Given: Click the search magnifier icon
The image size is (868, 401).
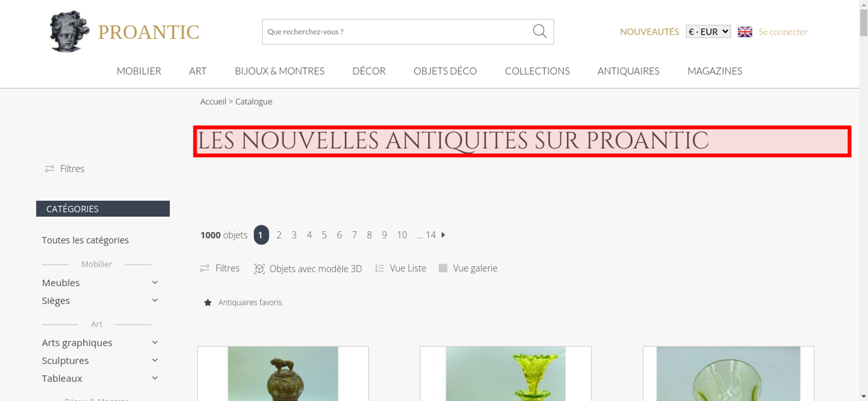Looking at the screenshot, I should point(539,31).
